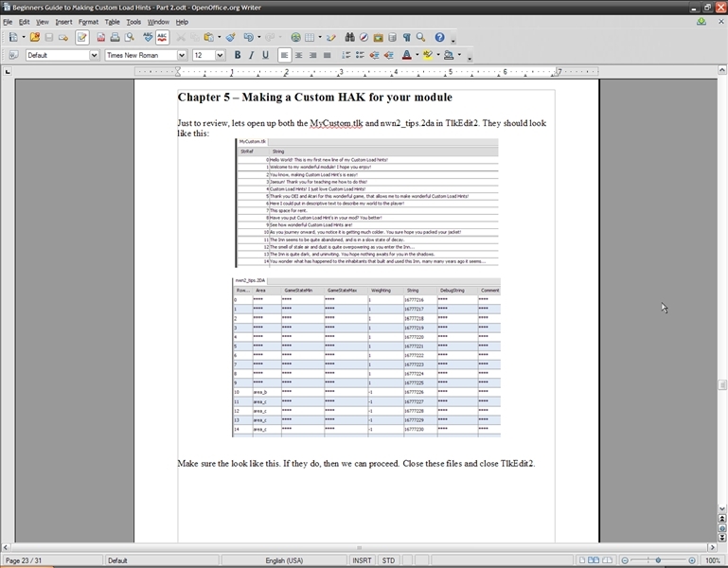Click the Print icon in the toolbar
The image size is (728, 568).
point(115,38)
